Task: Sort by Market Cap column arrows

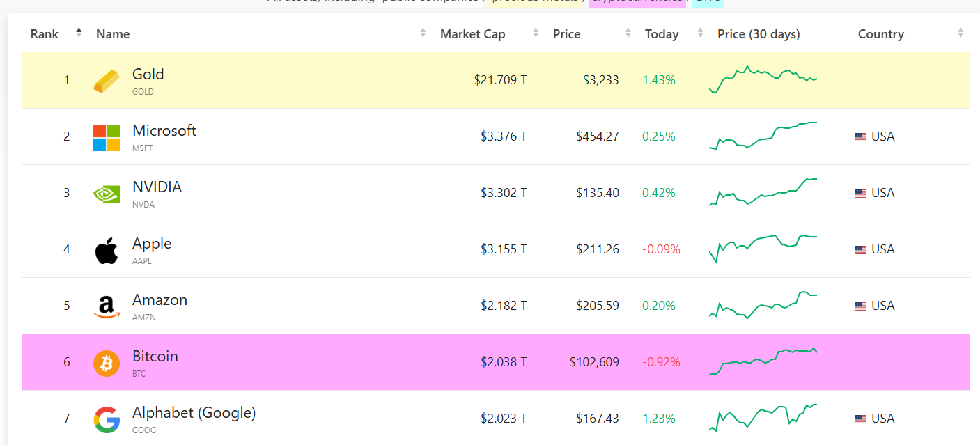Action: tap(535, 33)
